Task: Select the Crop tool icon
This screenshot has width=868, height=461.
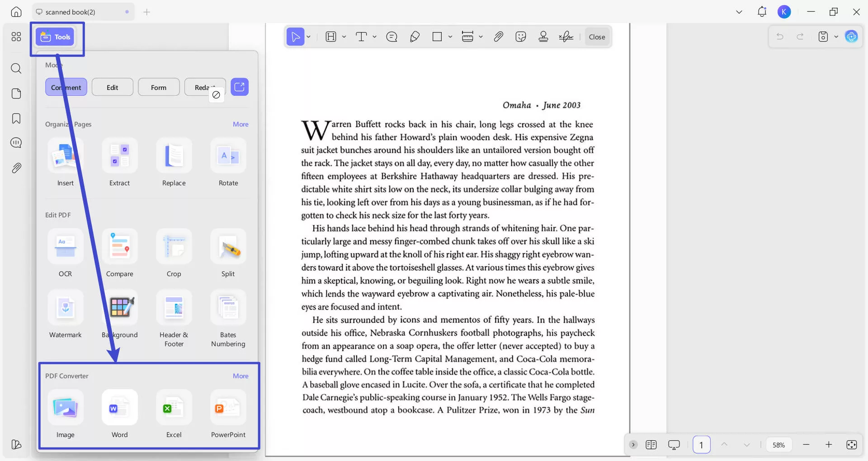Action: tap(174, 247)
